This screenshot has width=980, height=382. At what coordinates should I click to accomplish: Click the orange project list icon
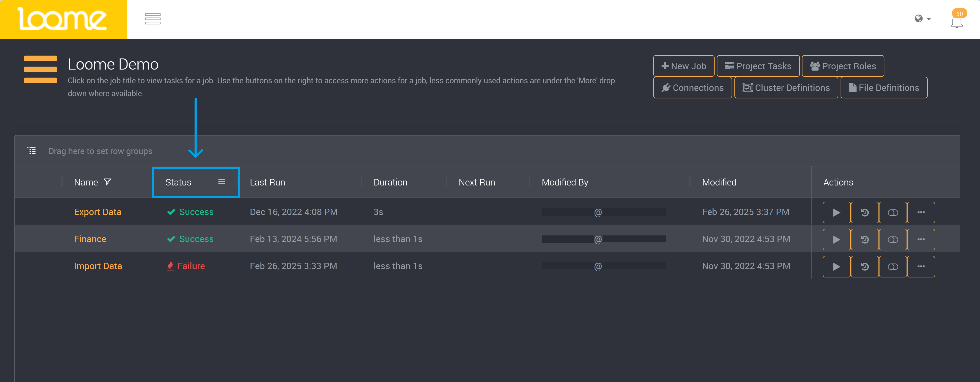coord(40,69)
